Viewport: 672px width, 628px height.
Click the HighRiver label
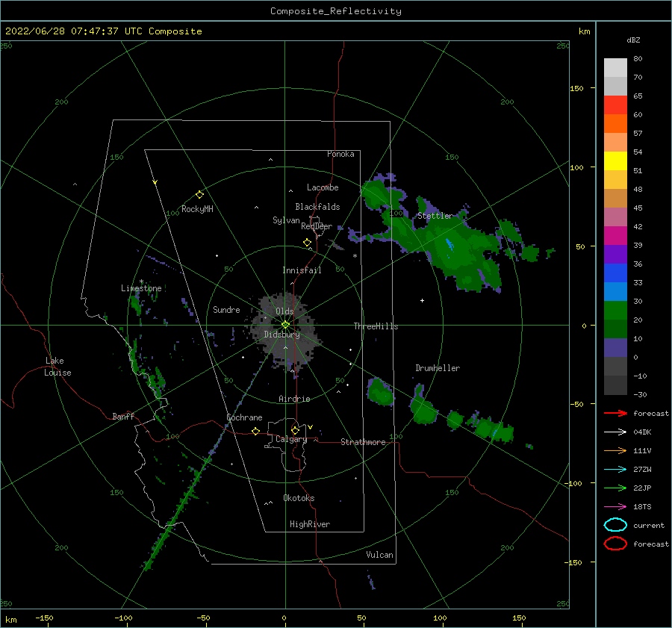tap(310, 524)
